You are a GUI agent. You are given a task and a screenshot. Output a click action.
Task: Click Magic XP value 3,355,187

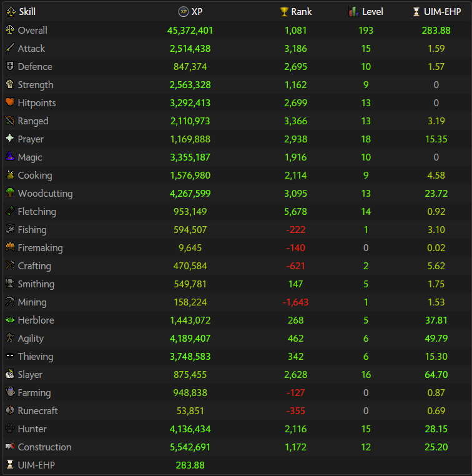point(190,157)
